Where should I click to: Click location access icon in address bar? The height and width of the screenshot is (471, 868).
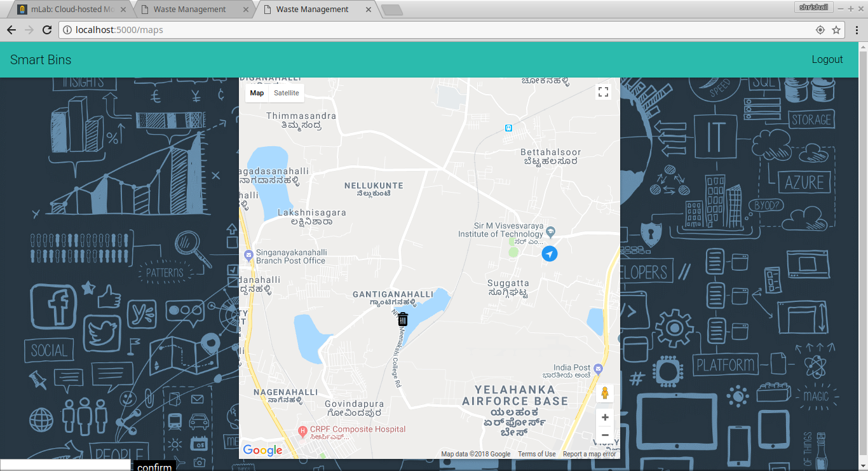tap(820, 30)
